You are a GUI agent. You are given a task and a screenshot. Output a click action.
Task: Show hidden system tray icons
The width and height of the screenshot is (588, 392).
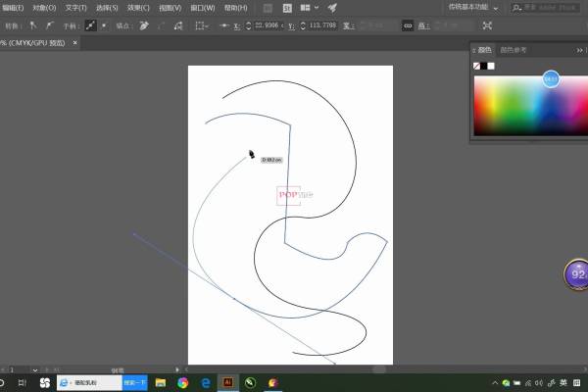point(495,382)
